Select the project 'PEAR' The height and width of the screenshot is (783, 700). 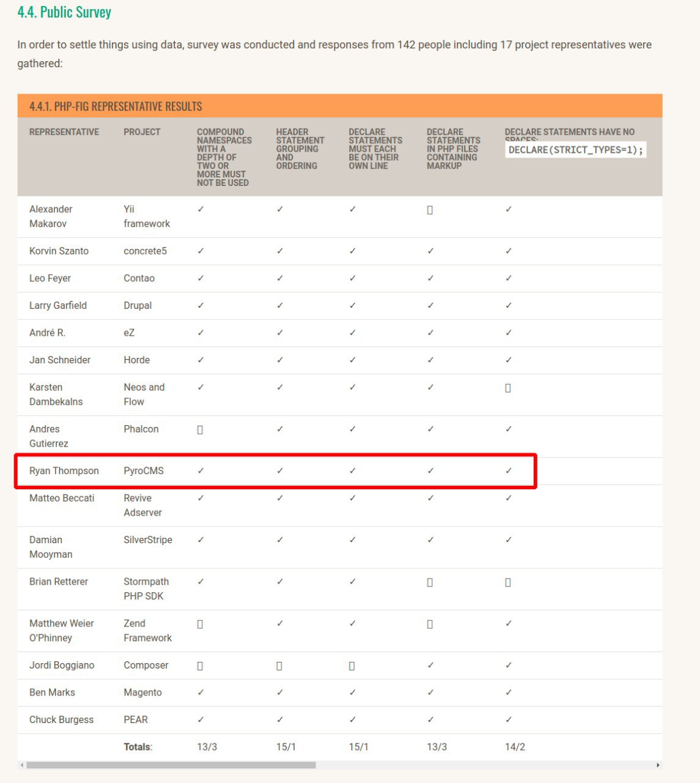[136, 719]
